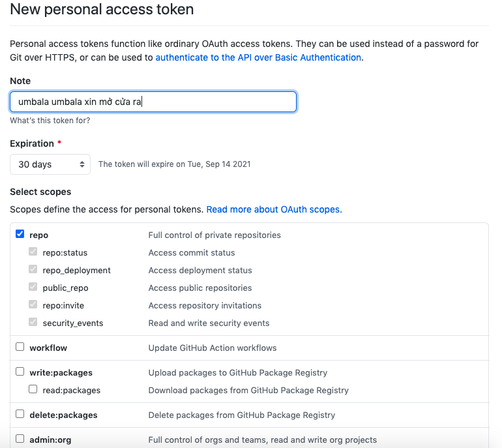Open the Basic Authentication API link
Screen dimensions: 502x448
point(258,57)
